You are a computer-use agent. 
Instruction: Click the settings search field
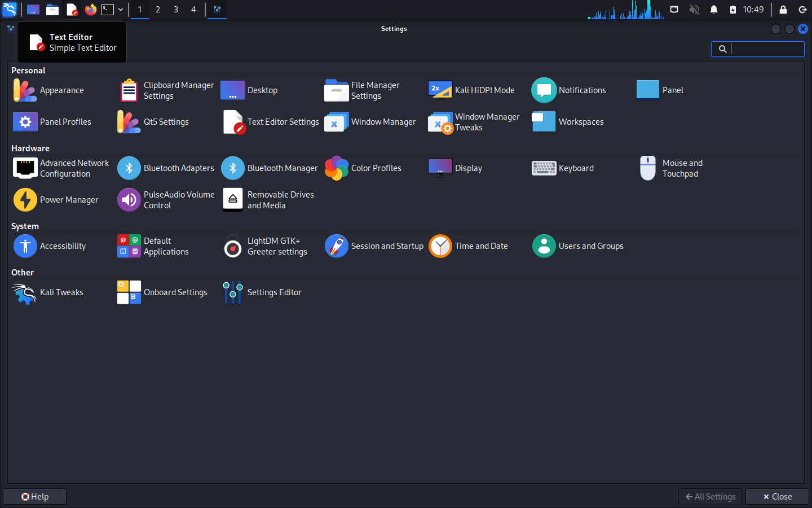757,49
